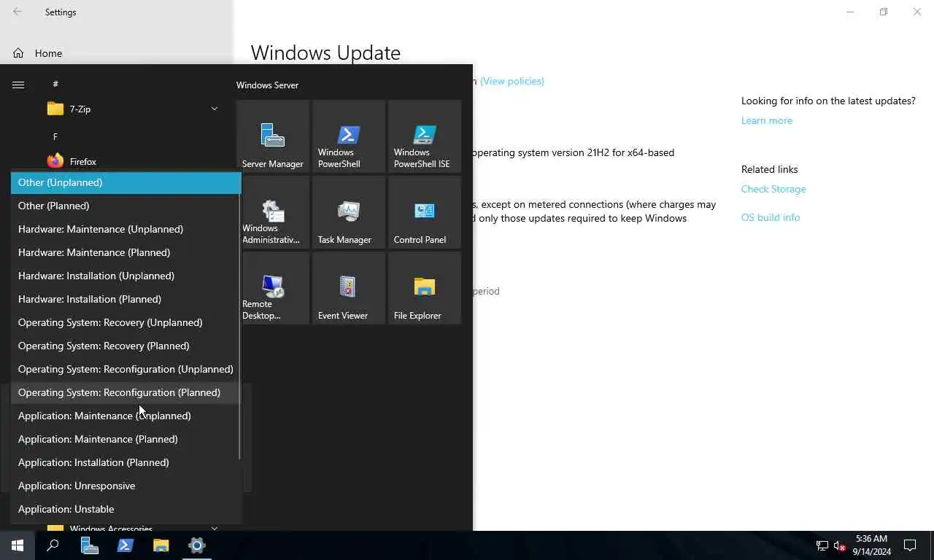Viewport: 934px width, 560px height.
Task: Launch the Windows PowerShell tile
Action: tap(349, 136)
